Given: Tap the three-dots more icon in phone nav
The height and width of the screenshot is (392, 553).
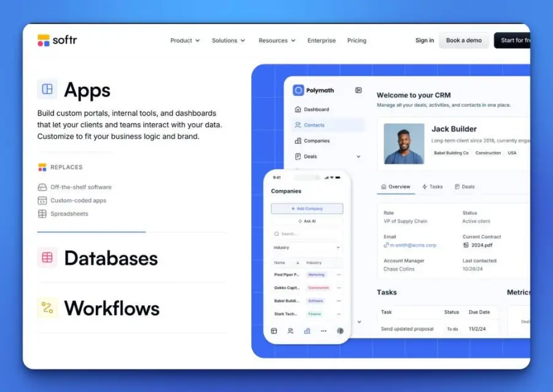Looking at the screenshot, I should point(323,331).
